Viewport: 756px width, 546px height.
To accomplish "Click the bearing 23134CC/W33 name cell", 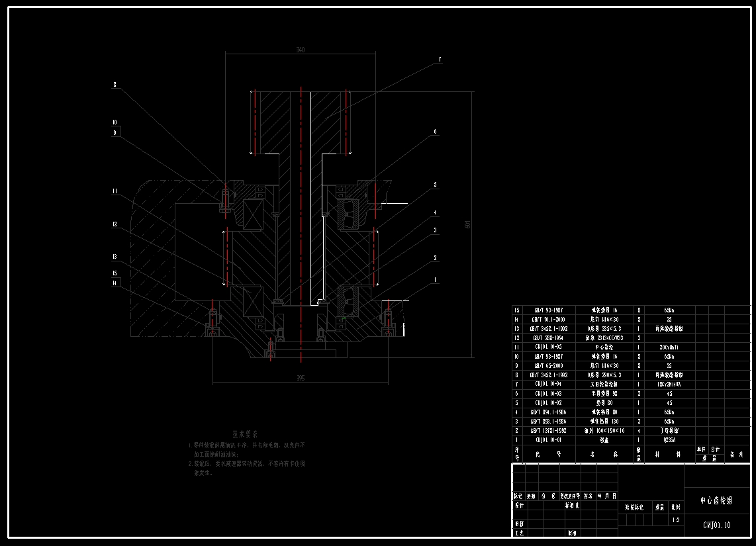I will (604, 338).
